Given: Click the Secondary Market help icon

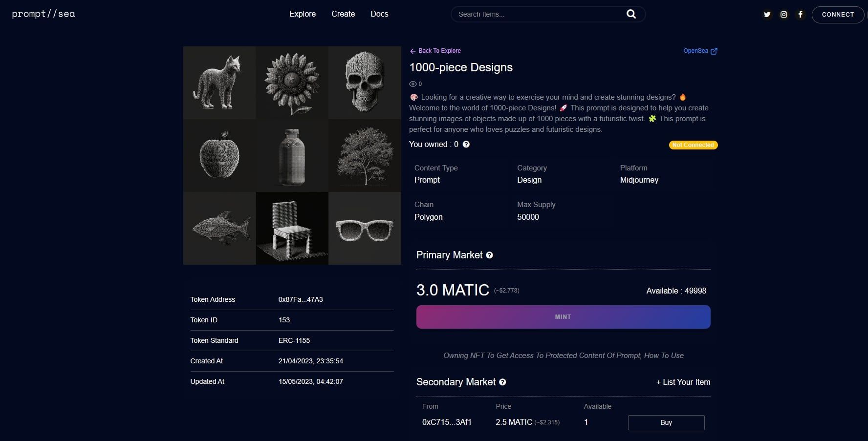Looking at the screenshot, I should [502, 382].
